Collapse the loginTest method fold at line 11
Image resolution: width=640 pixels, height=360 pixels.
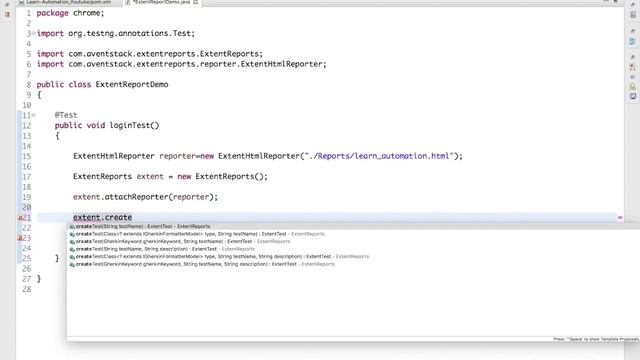(x=33, y=115)
